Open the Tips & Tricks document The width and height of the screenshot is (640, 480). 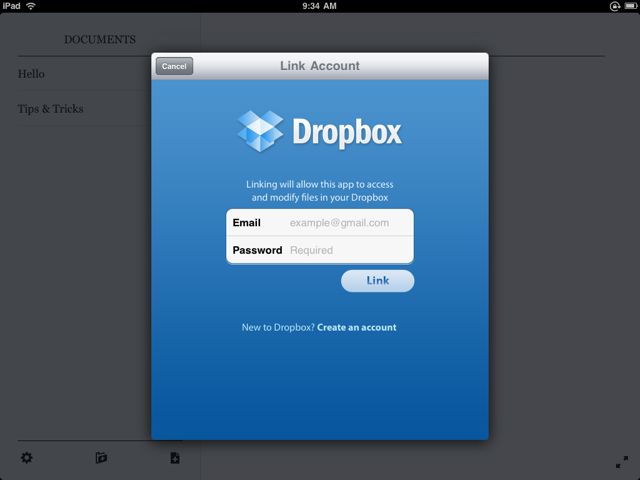pos(51,109)
